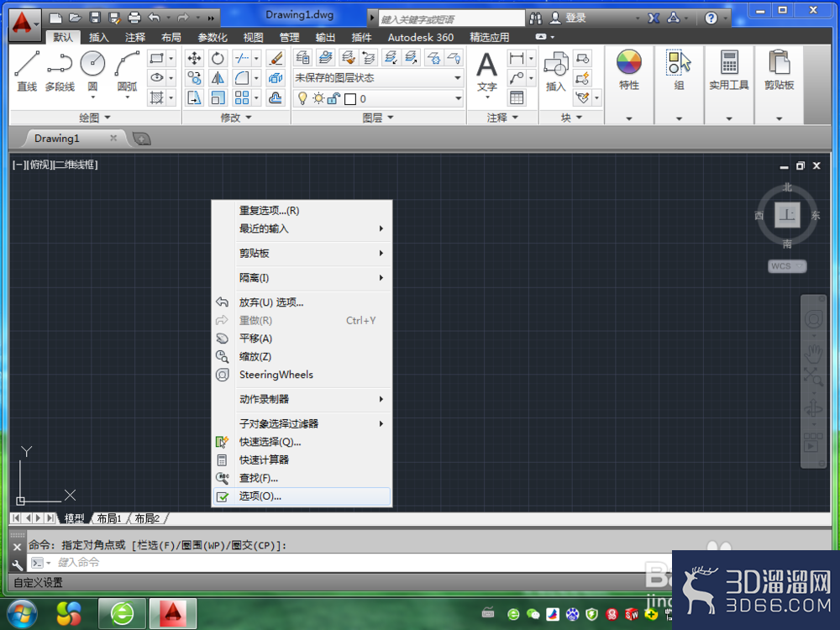The image size is (840, 630).
Task: Click the Layer Properties icon
Action: (302, 58)
